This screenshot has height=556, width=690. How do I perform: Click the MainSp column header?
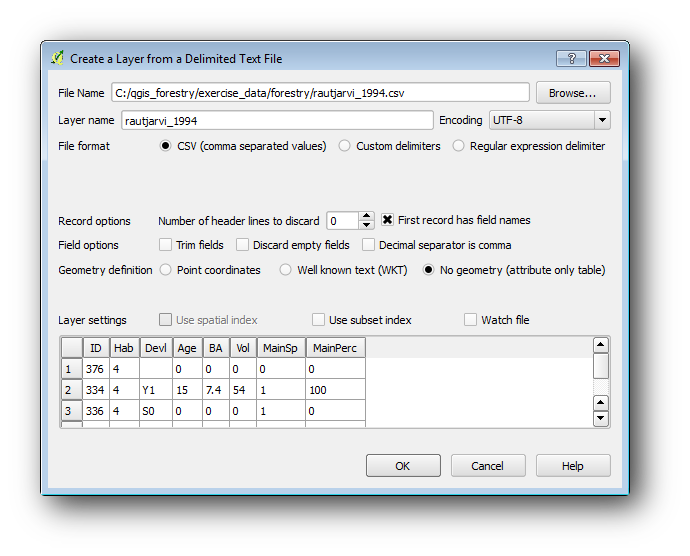point(281,348)
